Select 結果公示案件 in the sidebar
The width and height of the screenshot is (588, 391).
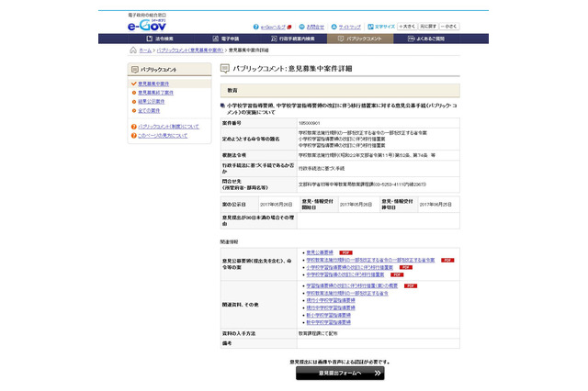[x=151, y=102]
